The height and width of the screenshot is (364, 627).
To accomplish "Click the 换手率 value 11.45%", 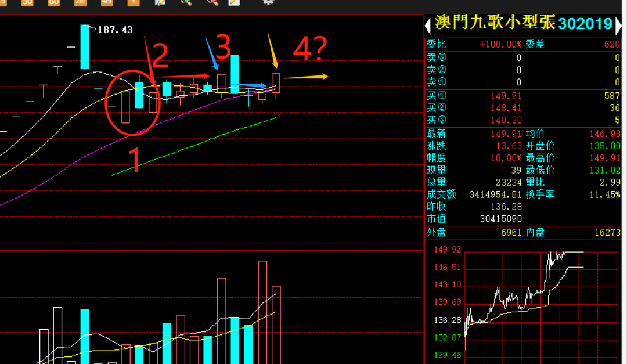I will coord(604,194).
